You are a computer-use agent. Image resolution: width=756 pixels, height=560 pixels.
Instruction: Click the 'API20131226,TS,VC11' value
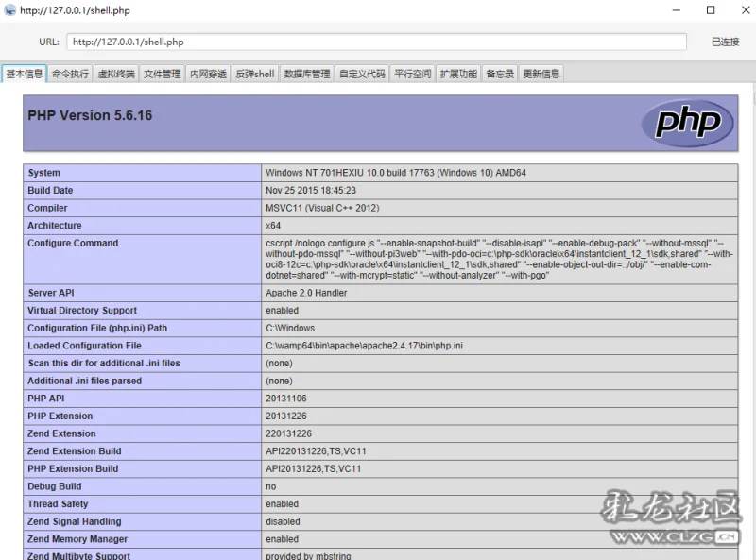click(314, 469)
